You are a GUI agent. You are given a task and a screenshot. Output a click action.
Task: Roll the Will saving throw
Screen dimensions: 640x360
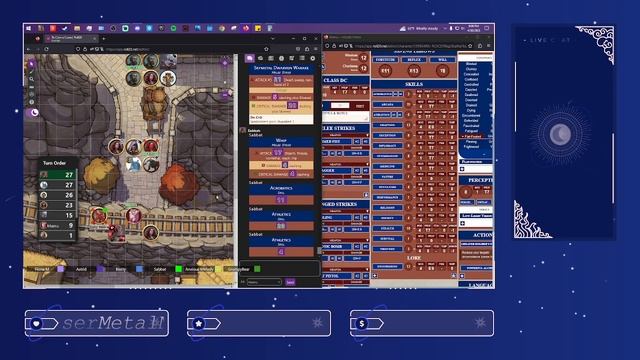[442, 60]
